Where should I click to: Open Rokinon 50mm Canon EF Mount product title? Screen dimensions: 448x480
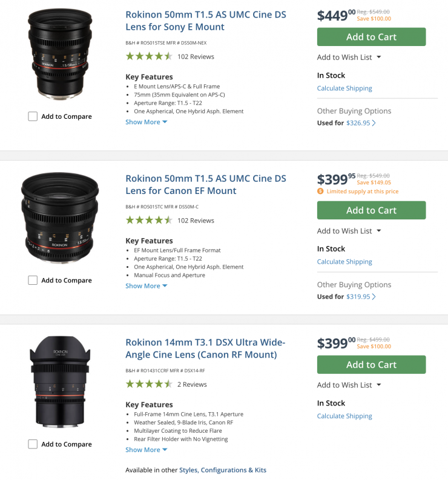(x=205, y=185)
